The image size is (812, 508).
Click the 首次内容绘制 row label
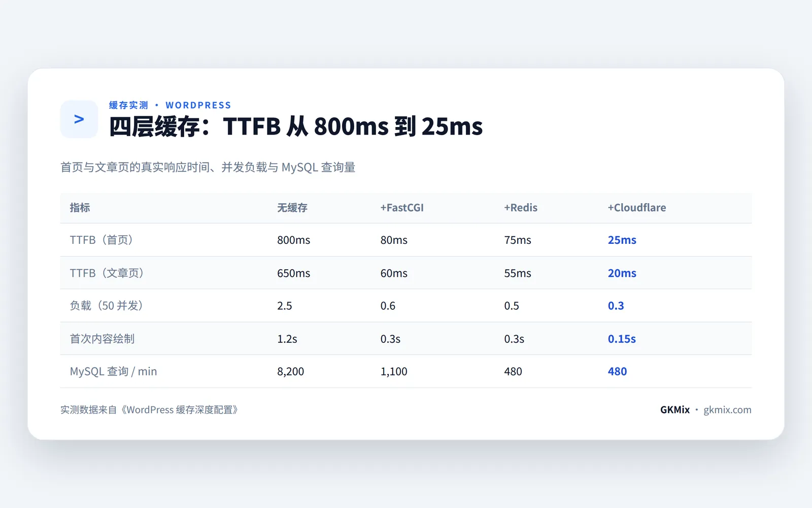point(102,338)
